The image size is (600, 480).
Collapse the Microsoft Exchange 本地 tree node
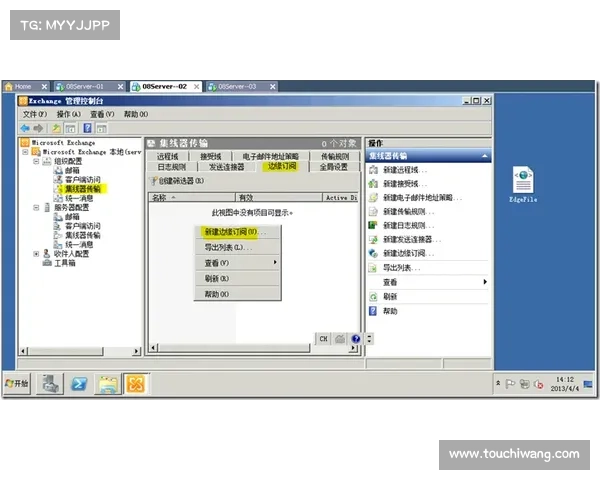(x=25, y=152)
